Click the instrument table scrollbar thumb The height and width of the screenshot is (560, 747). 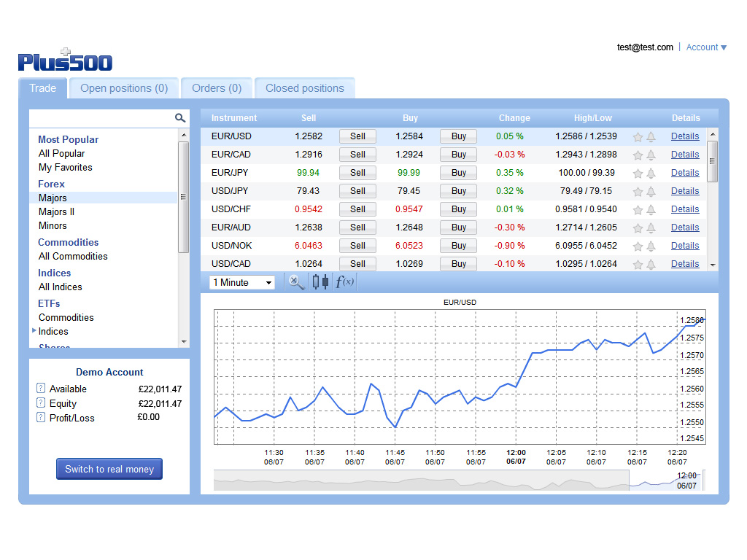click(712, 161)
